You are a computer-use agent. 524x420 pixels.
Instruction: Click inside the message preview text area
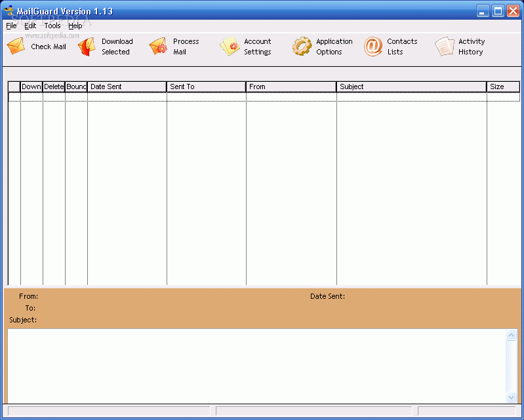[256, 366]
